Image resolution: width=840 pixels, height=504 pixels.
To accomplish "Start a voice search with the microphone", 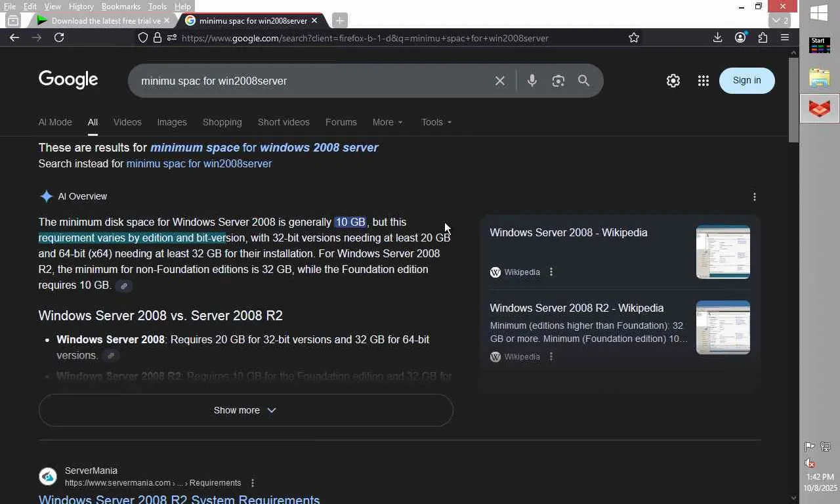I will click(x=532, y=81).
